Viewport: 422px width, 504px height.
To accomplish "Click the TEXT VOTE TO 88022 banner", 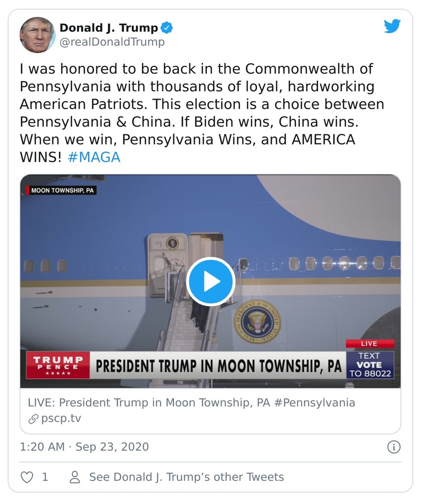I will point(371,364).
